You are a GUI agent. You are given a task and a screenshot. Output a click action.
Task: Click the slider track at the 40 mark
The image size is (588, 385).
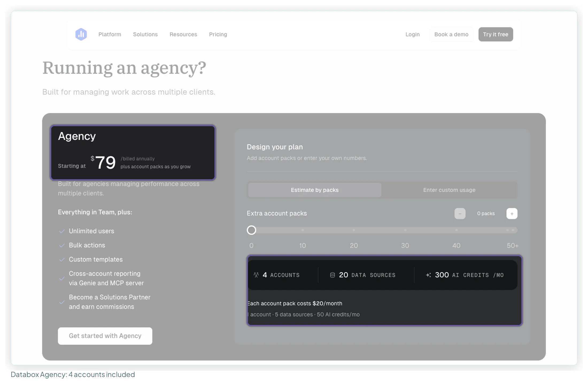tap(456, 230)
